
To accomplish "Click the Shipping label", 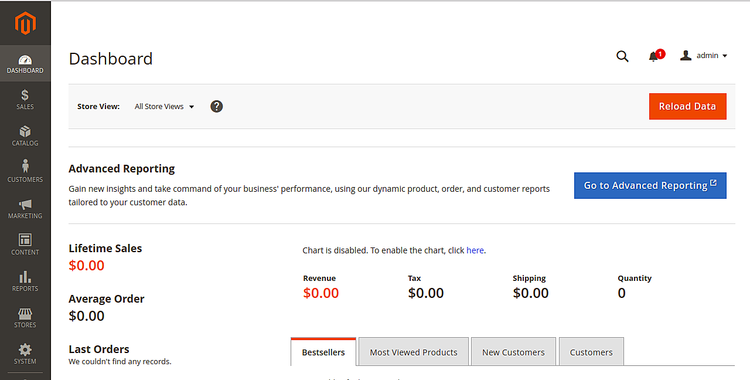I will [x=529, y=278].
